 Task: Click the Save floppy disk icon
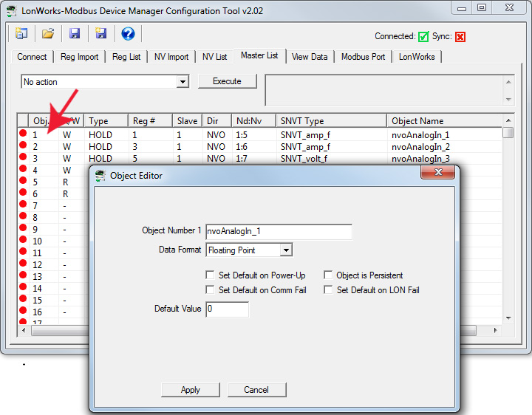point(75,34)
